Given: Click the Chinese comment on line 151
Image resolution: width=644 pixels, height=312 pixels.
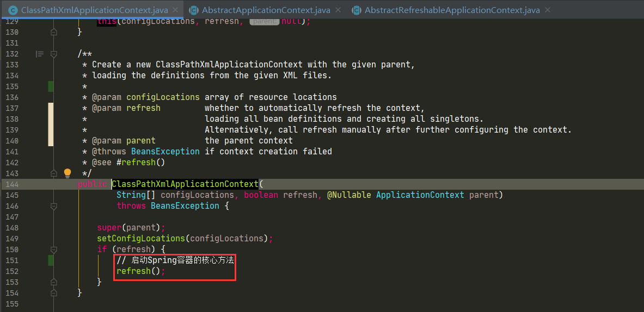Looking at the screenshot, I should [x=175, y=260].
